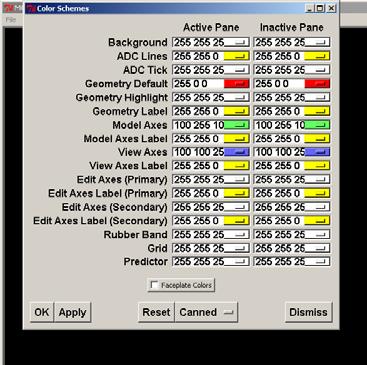The height and width of the screenshot is (365, 367).
Task: Open ADC Lines Inactive Pane yellow swatch
Action: point(317,56)
